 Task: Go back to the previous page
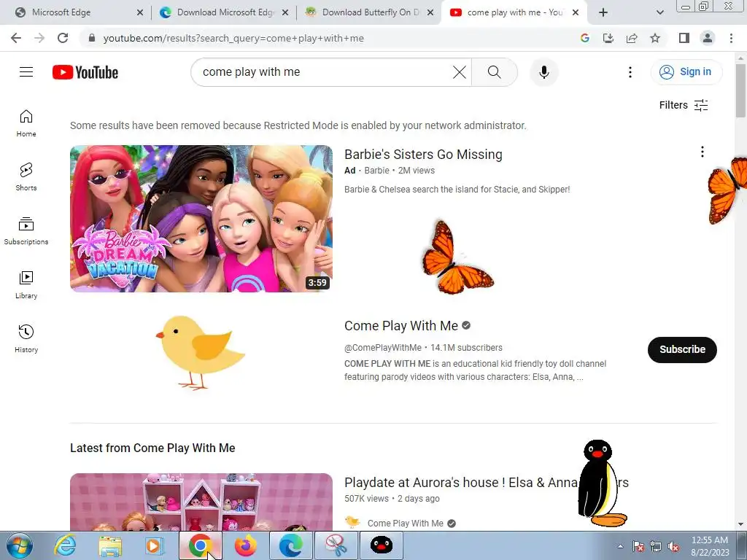(x=16, y=38)
